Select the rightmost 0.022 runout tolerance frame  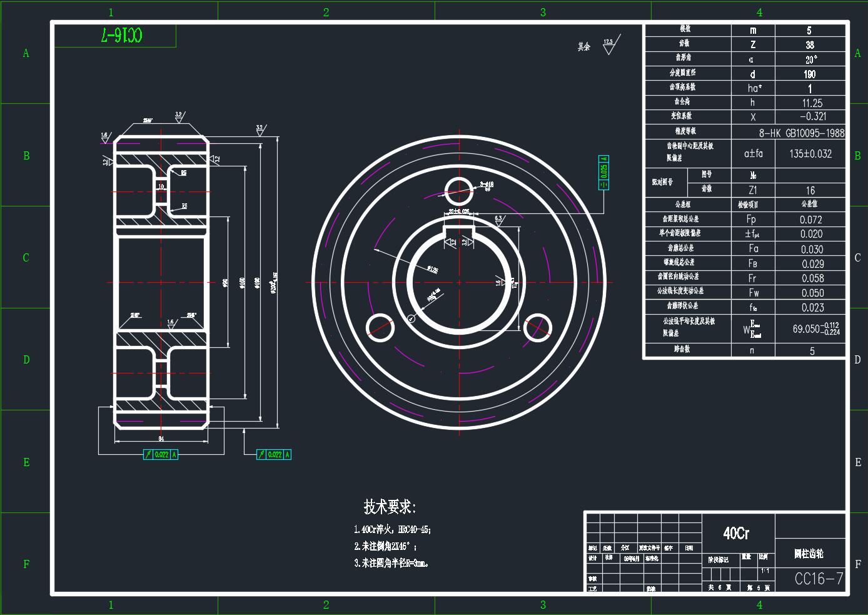click(274, 454)
